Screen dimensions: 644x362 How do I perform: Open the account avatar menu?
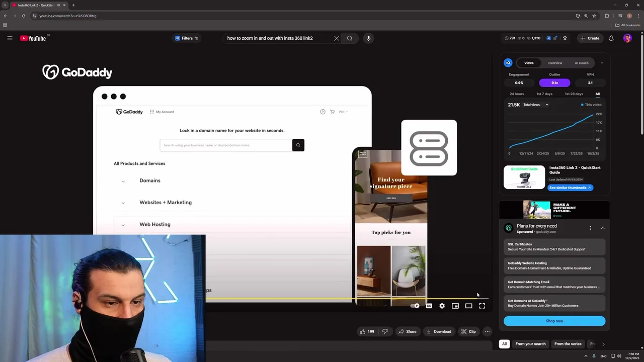coord(627,38)
